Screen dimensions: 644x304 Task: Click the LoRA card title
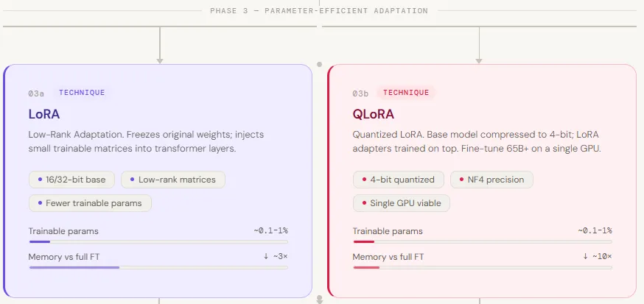click(44, 114)
